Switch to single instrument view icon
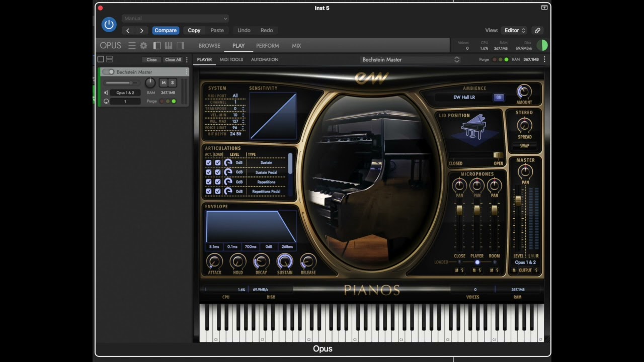This screenshot has width=644, height=362. click(101, 59)
